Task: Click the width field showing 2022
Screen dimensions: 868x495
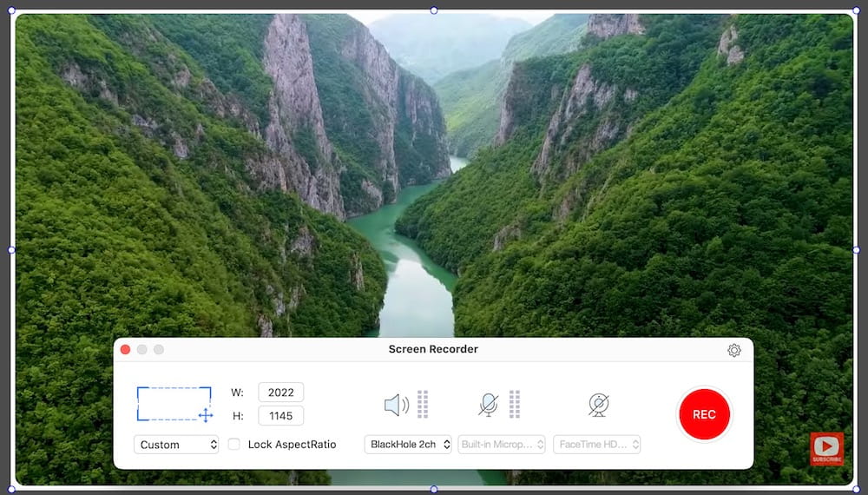Action: [280, 392]
